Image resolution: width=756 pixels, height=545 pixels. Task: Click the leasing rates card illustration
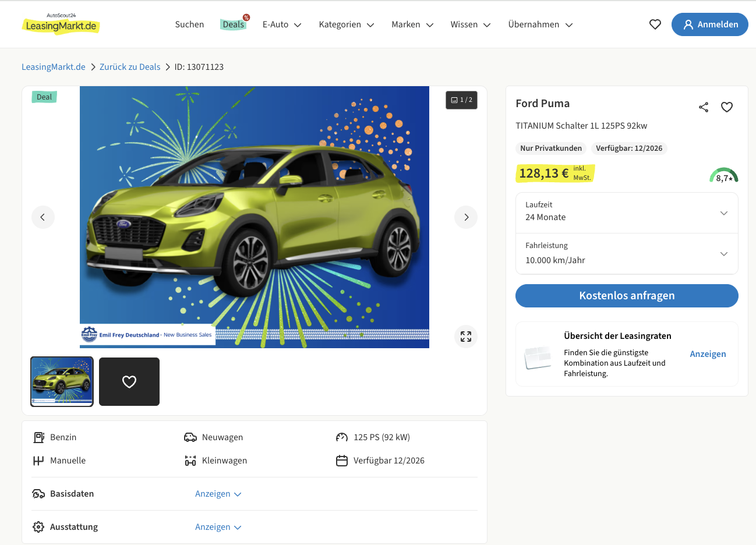tap(538, 357)
